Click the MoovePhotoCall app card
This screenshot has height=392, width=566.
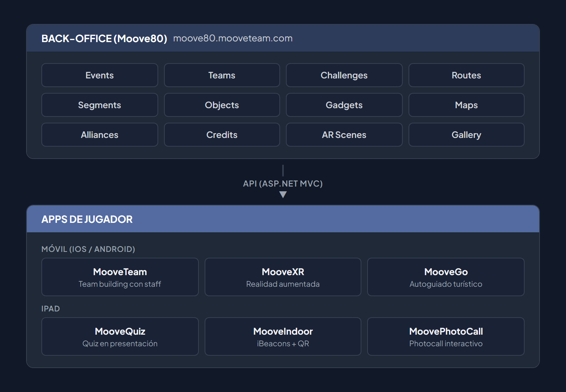pos(446,336)
